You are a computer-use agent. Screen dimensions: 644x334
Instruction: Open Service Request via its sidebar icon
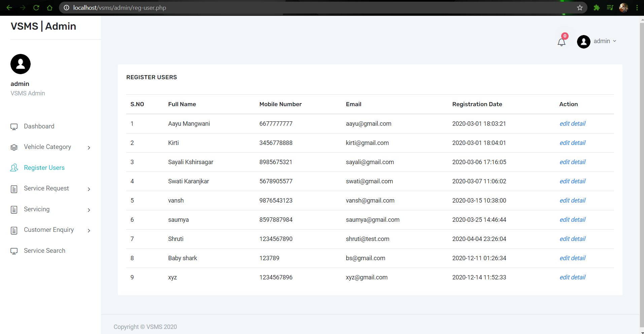(x=14, y=189)
